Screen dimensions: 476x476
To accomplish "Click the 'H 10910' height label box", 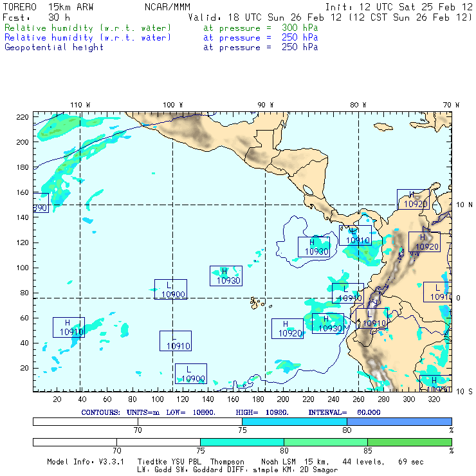I will (x=69, y=327).
